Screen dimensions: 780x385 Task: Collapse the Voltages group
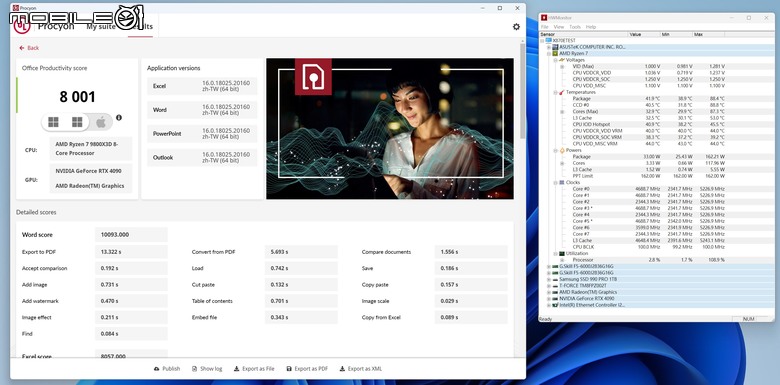coord(555,60)
